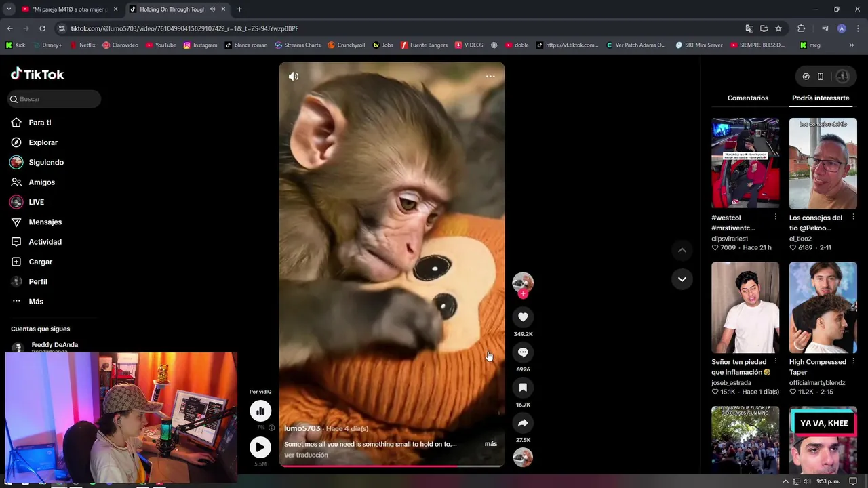Go to previous video arrow
The width and height of the screenshot is (868, 488).
(682, 250)
